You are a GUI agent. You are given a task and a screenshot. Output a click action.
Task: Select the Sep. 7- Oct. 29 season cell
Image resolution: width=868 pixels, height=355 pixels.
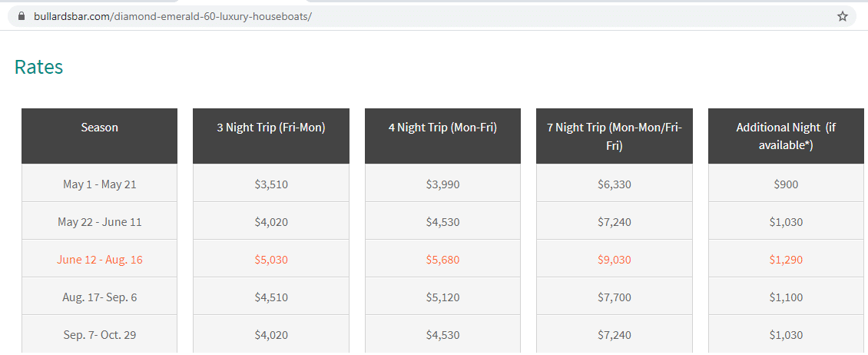click(100, 334)
